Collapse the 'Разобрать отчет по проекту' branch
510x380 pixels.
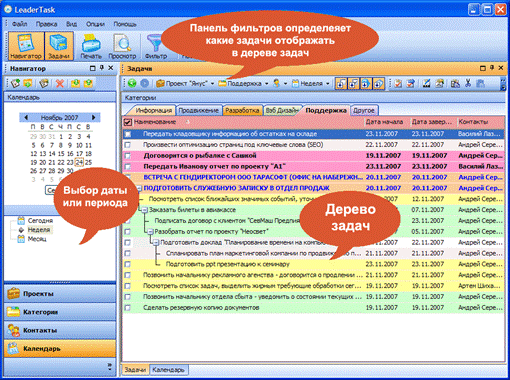coord(150,232)
